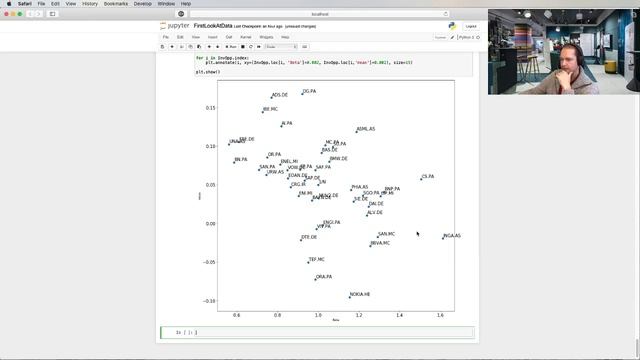Restart the kernel icon
This screenshot has width=640, height=360.
[x=251, y=47]
